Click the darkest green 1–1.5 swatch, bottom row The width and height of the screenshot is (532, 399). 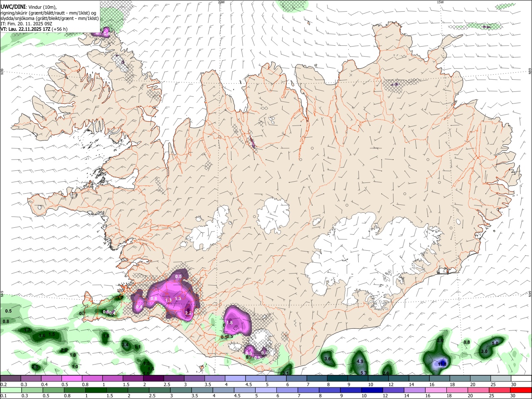(96, 390)
